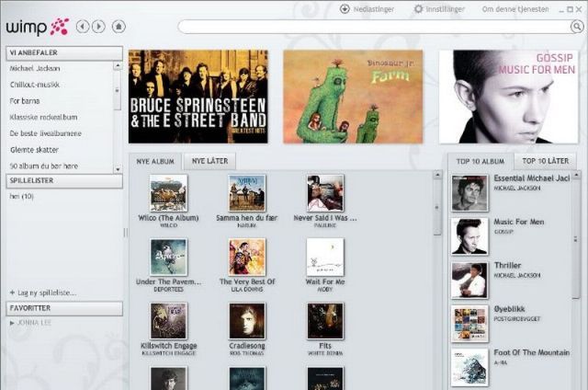This screenshot has height=390, width=588.
Task: Open Foot Of The Mountain cover
Action: 469,368
